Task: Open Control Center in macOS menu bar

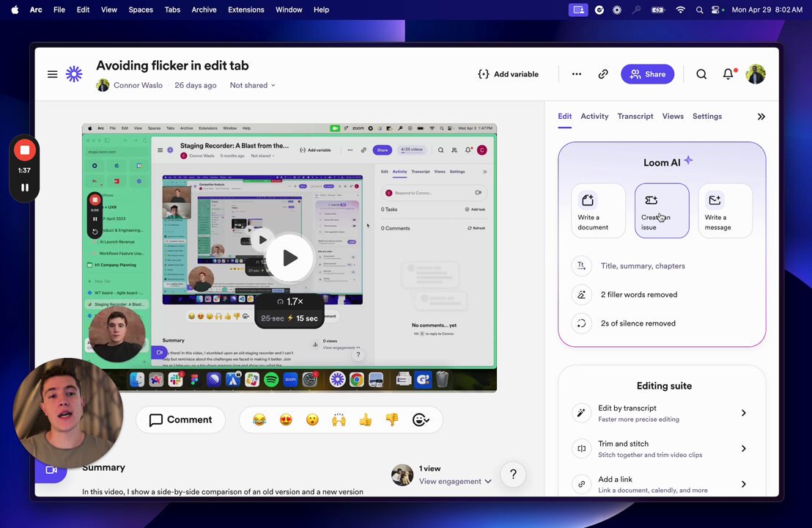Action: tap(715, 10)
